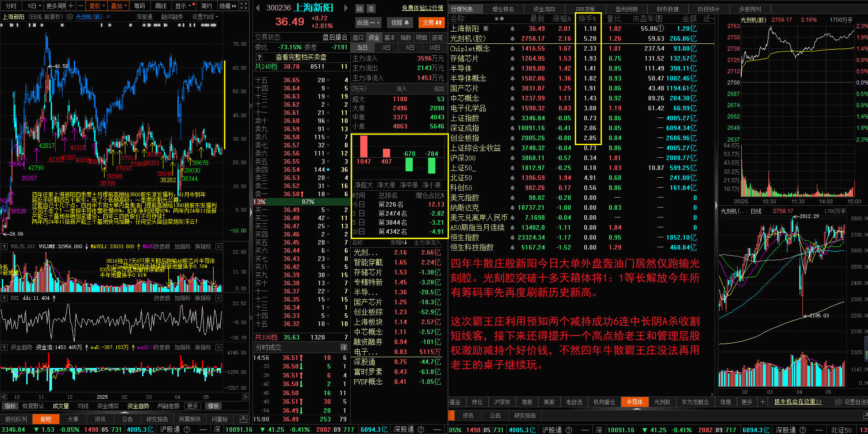
Task: Zoom in chart with the plus icon
Action: click(x=71, y=6)
